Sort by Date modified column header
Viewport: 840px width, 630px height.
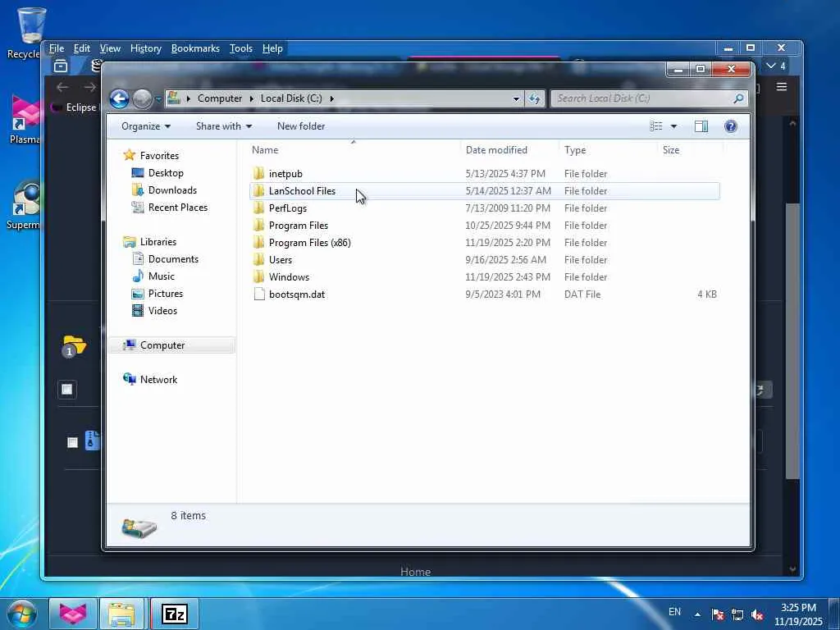point(509,150)
